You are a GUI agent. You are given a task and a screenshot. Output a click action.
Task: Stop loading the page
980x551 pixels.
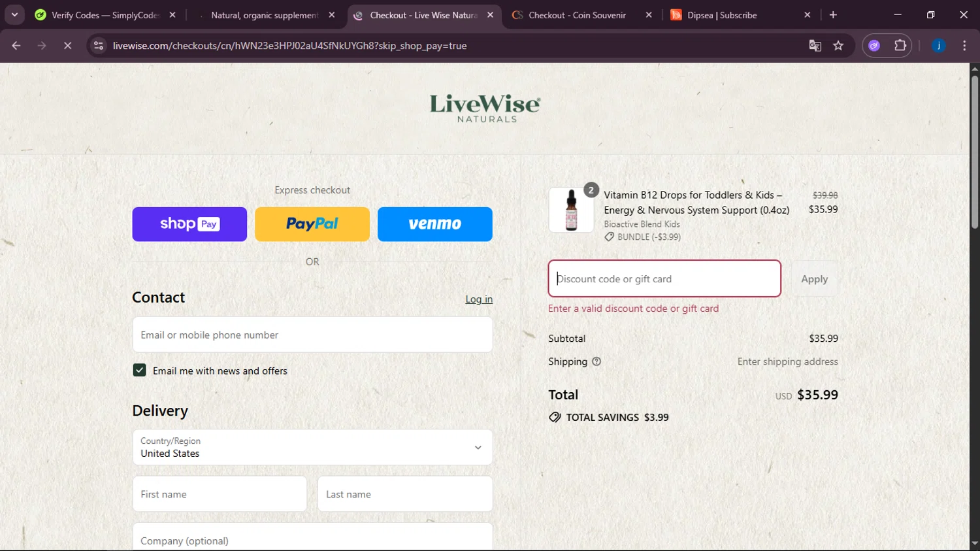[67, 46]
